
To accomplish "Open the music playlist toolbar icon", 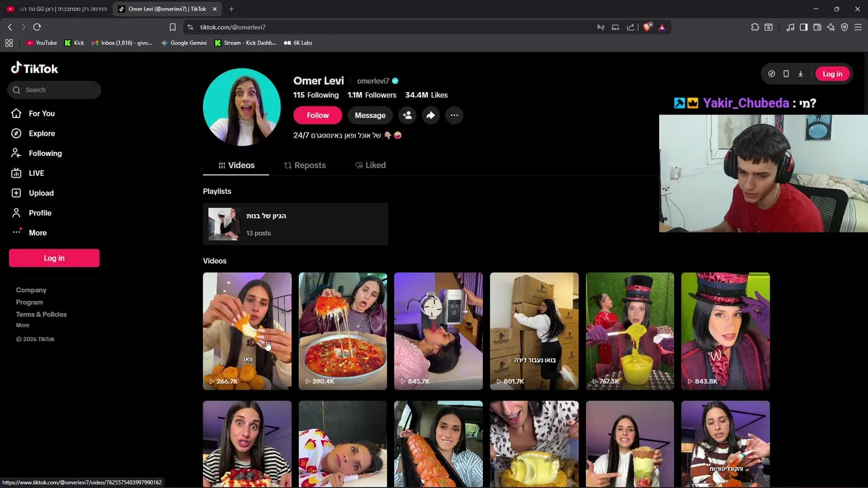I will [790, 27].
